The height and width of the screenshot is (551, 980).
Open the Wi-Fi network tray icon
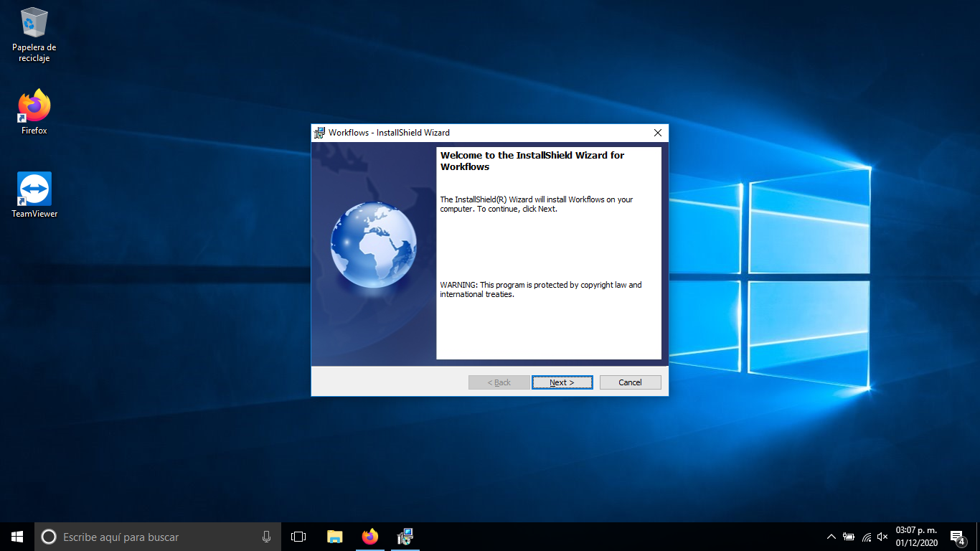click(x=866, y=537)
